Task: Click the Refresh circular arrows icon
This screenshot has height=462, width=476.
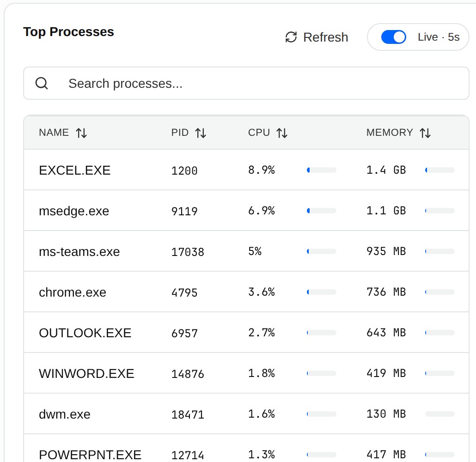Action: click(x=291, y=37)
